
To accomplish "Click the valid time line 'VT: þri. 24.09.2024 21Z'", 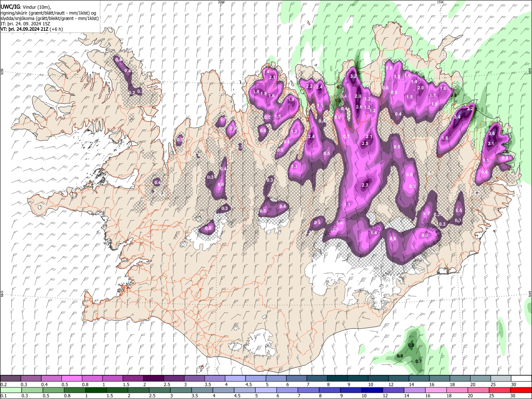I will coord(25,29).
